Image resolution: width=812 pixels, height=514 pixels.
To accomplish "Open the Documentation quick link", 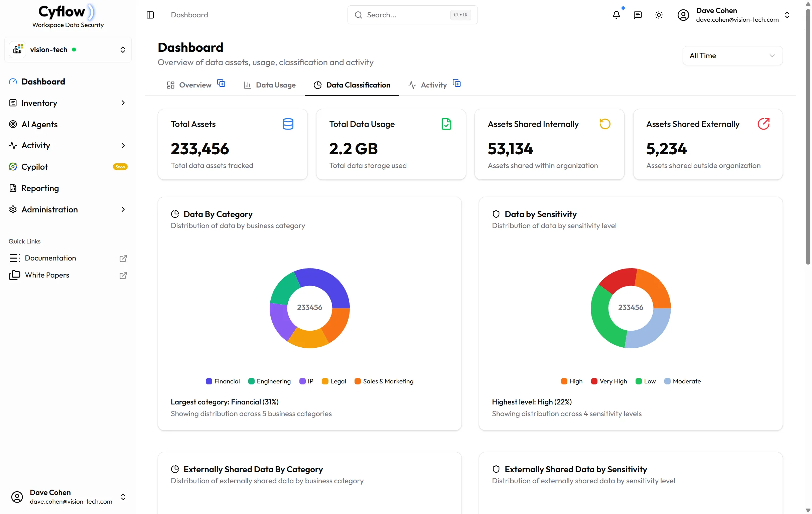I will point(51,258).
